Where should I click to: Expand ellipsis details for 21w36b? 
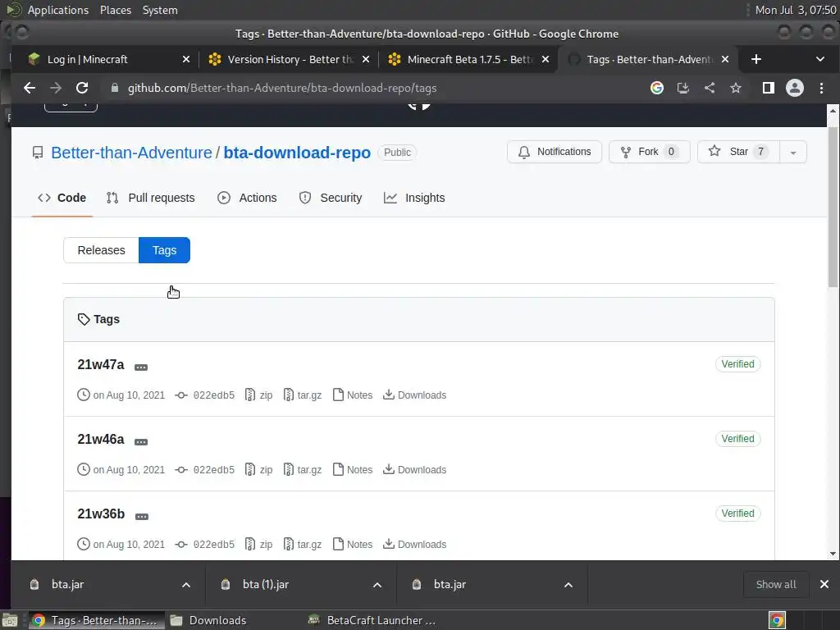pyautogui.click(x=141, y=517)
